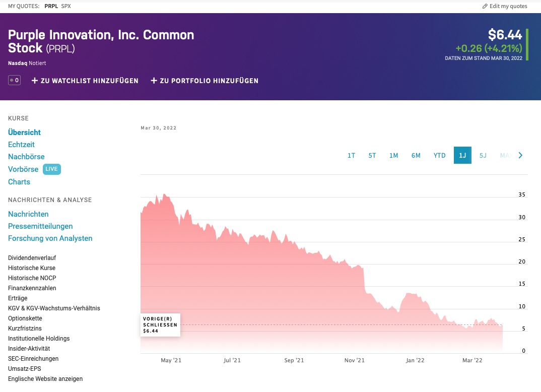Screen dimensions: 541x392
Task: Click Englische Website anzeigen link
Action: [x=45, y=379]
